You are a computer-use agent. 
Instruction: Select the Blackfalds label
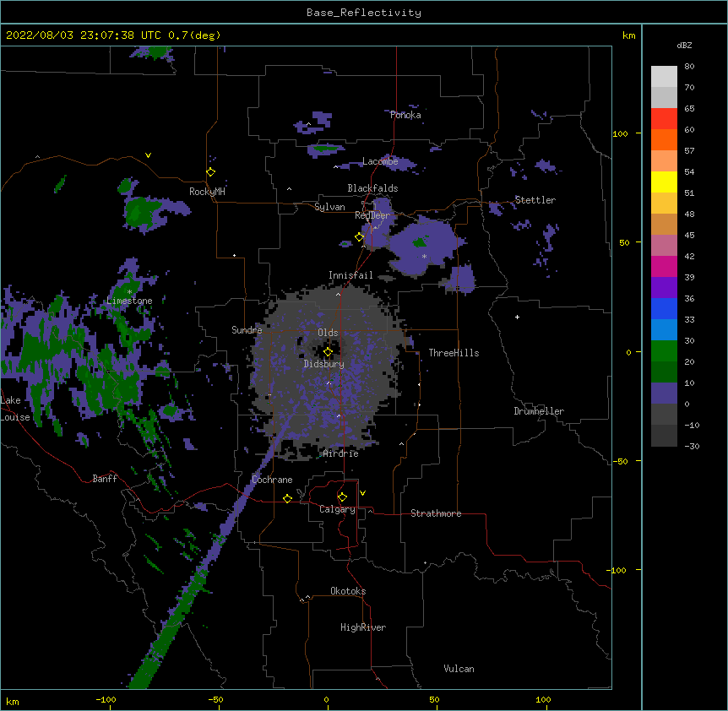372,188
